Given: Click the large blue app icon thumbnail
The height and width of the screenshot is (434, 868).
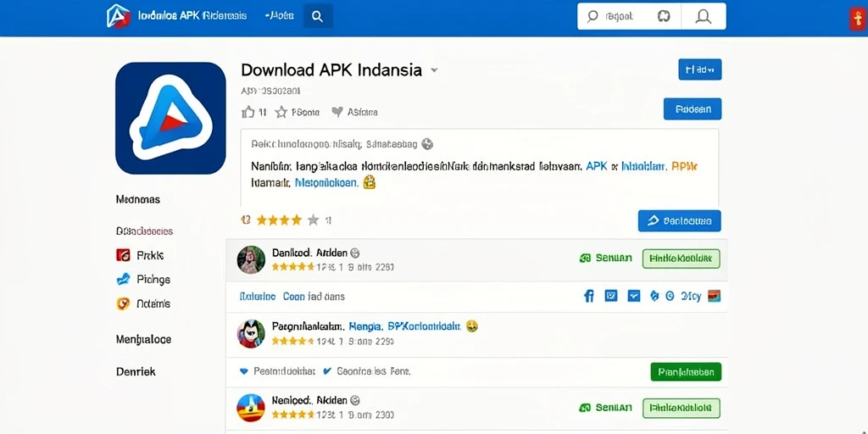Looking at the screenshot, I should point(170,118).
